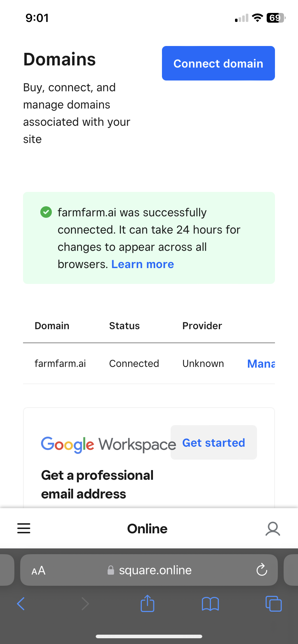Open the hamburger navigation menu
The image size is (298, 644).
(x=24, y=528)
